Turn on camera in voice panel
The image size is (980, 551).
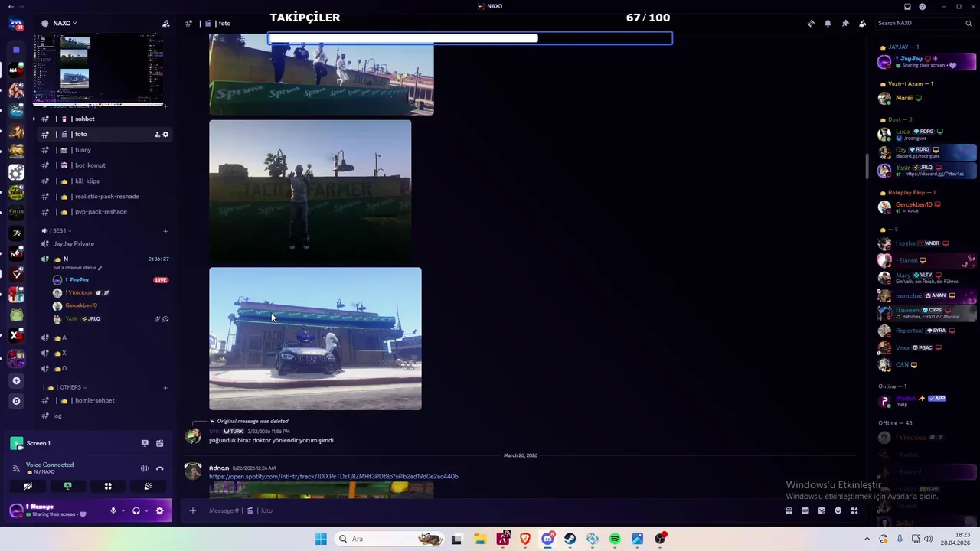click(x=28, y=486)
